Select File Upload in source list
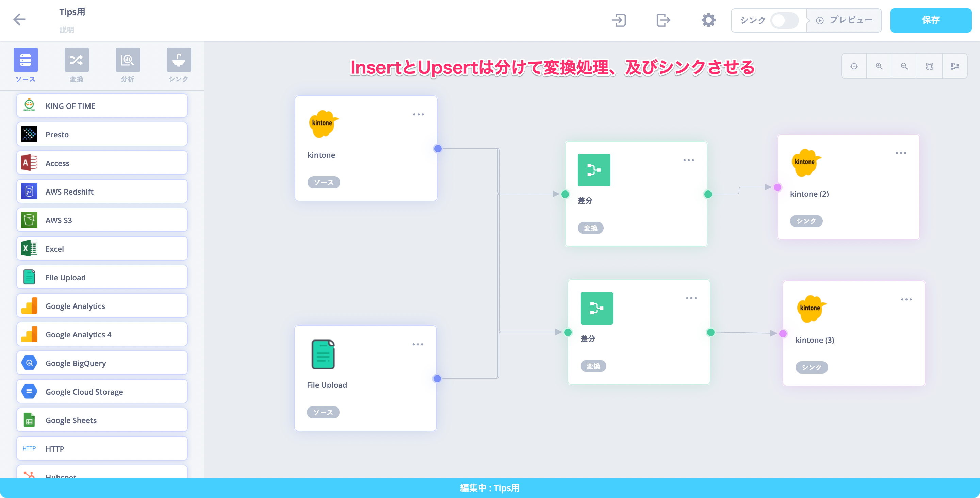 click(x=102, y=277)
